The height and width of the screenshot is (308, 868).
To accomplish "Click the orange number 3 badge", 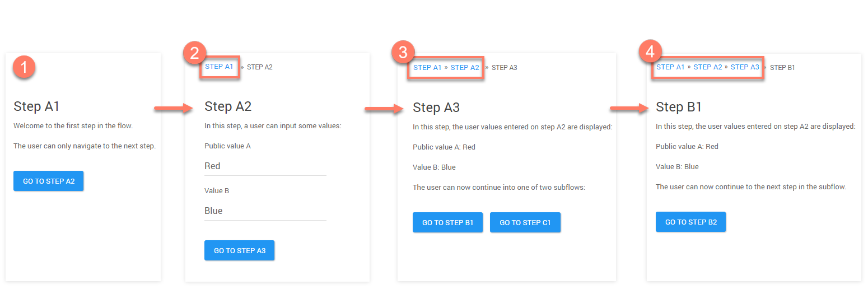I will click(403, 53).
